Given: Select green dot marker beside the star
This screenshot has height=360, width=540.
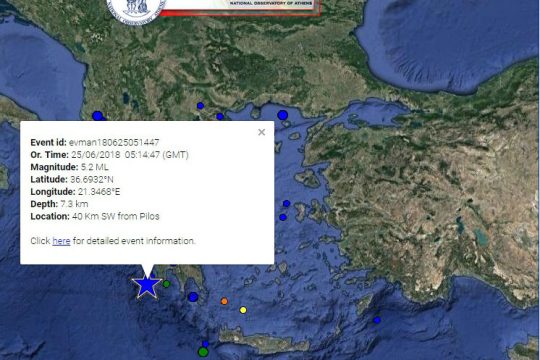Looking at the screenshot, I should click(x=166, y=284).
